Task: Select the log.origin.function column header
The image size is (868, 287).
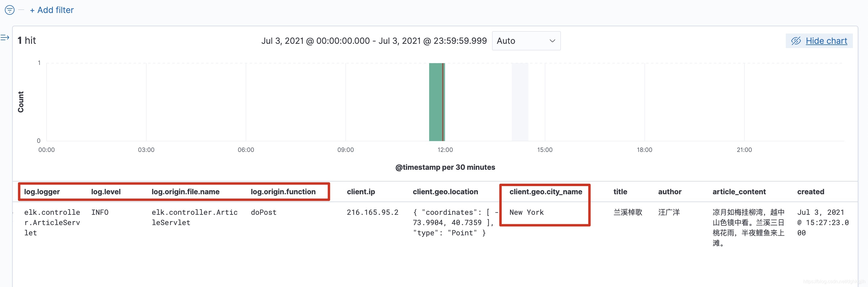Action: tap(283, 192)
